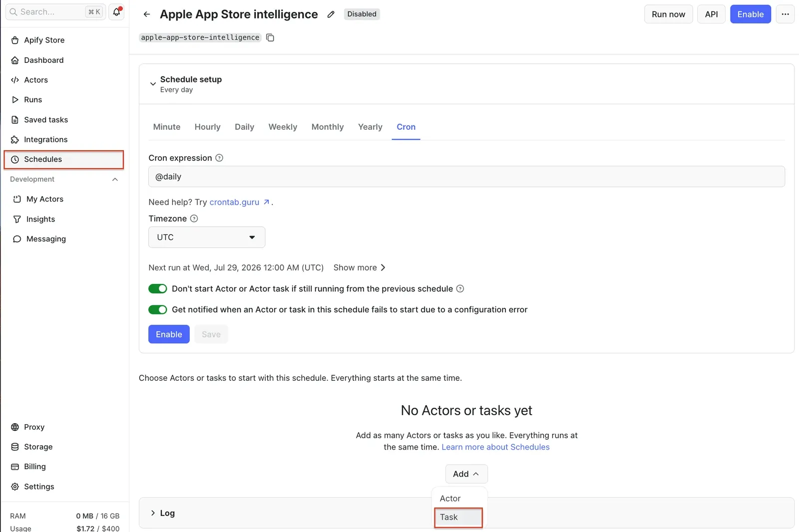
Task: Collapse the Schedule setup section
Action: [x=153, y=84]
